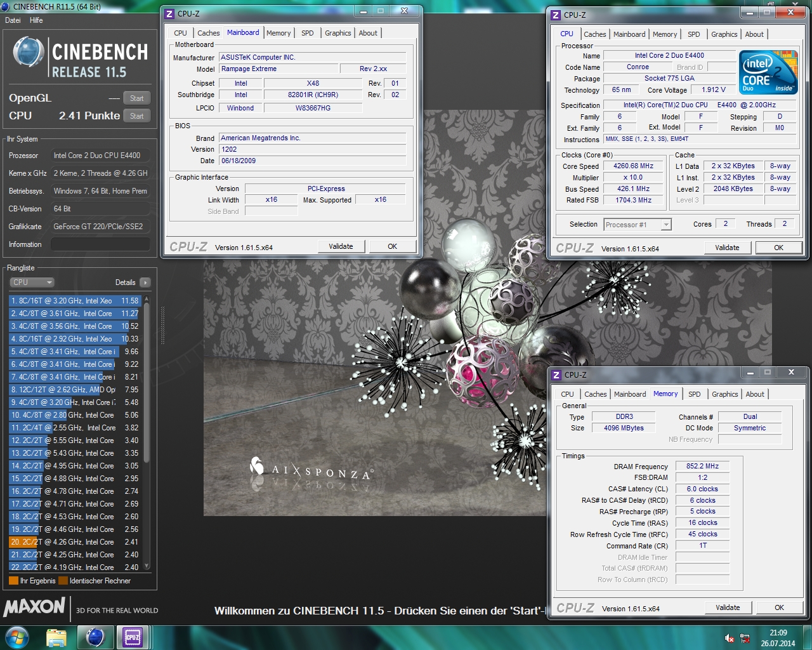Select CPU tab in Mainboard CPU-Z window
Screen dimensions: 812x650
(x=181, y=33)
